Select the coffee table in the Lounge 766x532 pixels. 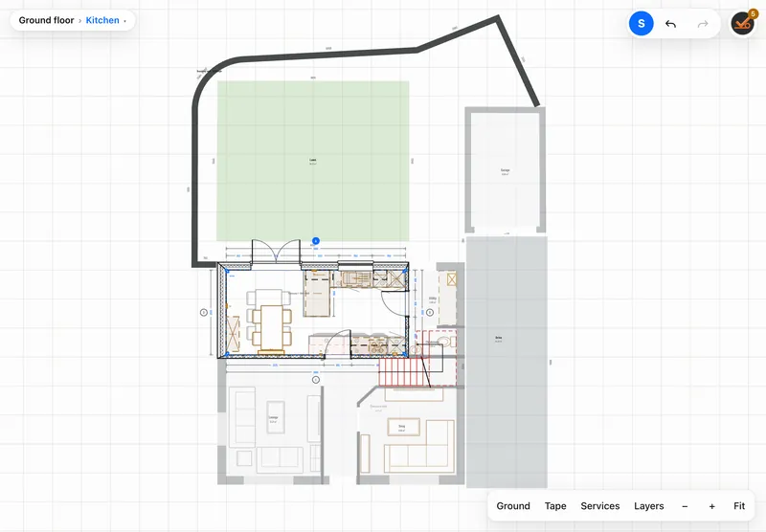point(276,417)
